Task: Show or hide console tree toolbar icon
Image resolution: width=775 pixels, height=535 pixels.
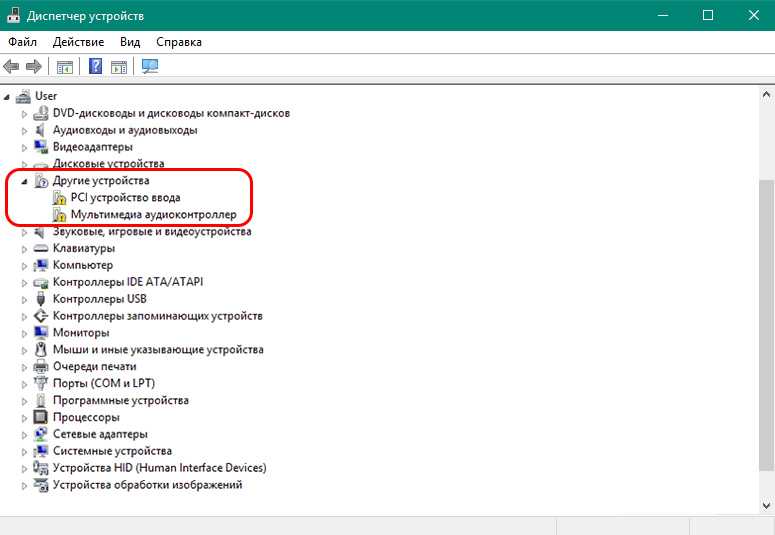Action: tap(64, 67)
